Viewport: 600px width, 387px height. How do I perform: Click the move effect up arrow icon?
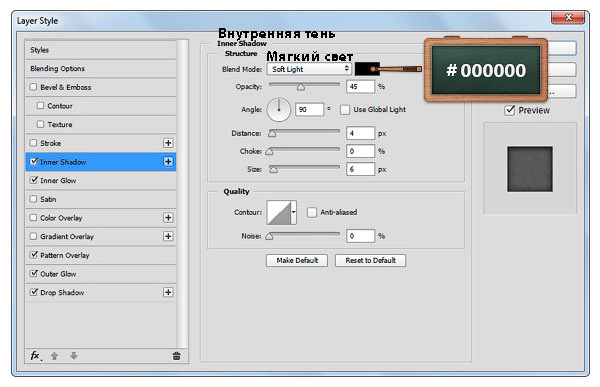pyautogui.click(x=55, y=356)
